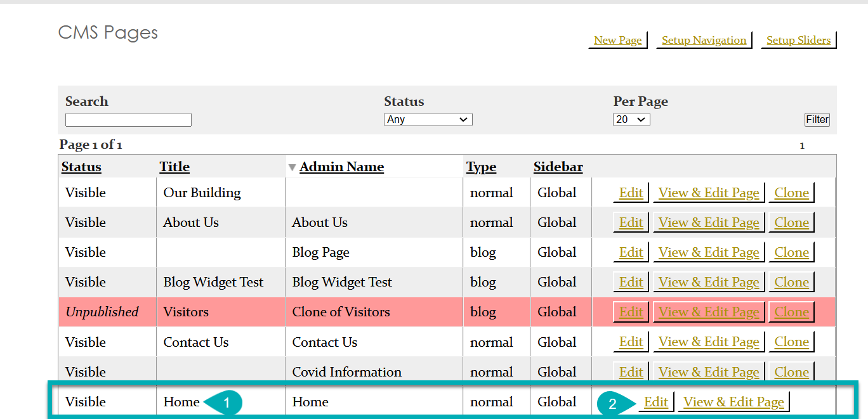Image resolution: width=868 pixels, height=419 pixels.
Task: Sort by Admin Name column header
Action: pyautogui.click(x=341, y=167)
